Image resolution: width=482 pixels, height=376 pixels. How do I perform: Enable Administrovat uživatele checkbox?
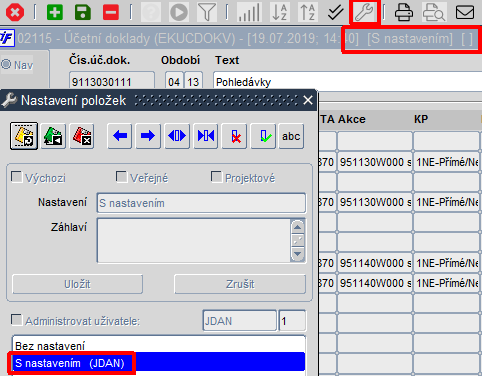pyautogui.click(x=17, y=320)
